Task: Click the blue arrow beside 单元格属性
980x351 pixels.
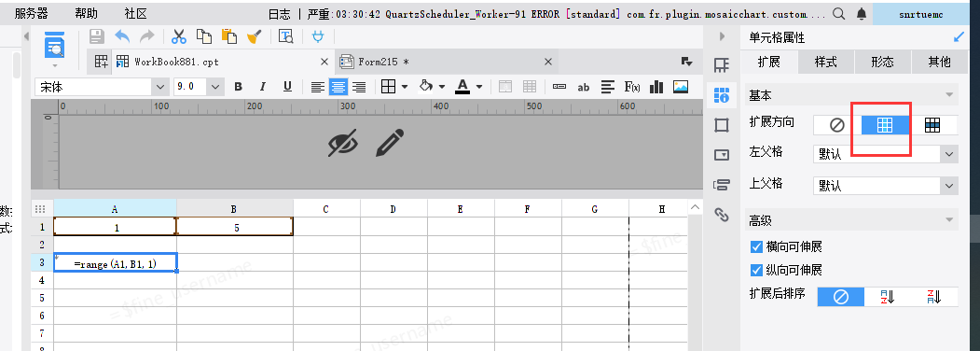Action: click(x=959, y=37)
